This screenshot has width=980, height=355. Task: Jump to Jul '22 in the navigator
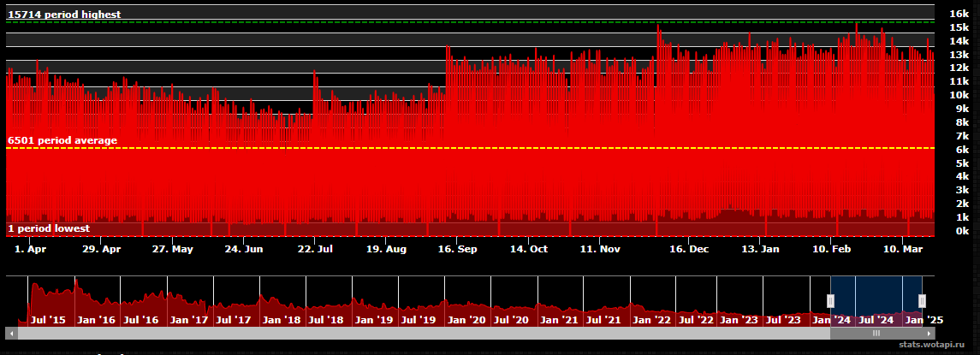click(x=697, y=320)
